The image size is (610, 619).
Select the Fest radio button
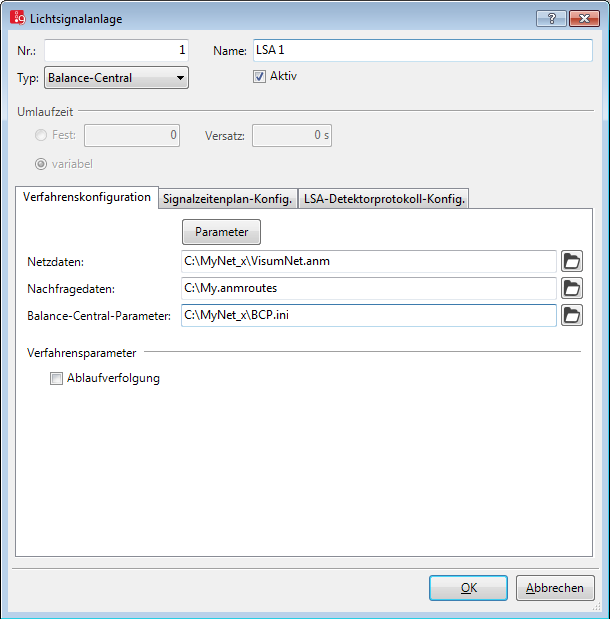tap(41, 135)
